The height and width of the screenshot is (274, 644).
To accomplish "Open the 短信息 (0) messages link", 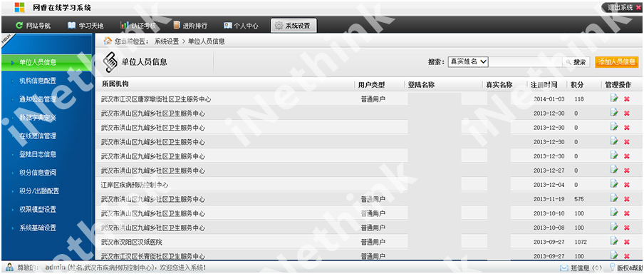I will click(586, 268).
